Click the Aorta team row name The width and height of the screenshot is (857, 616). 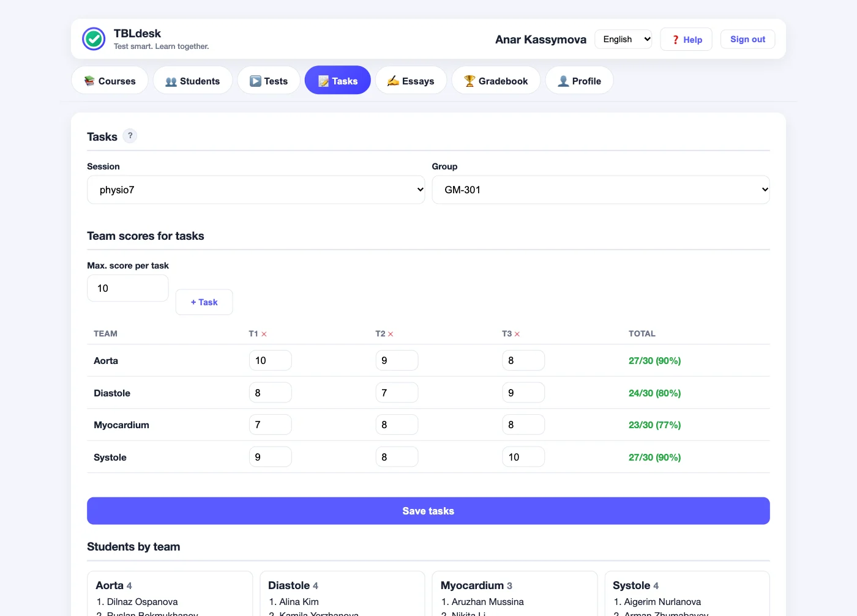[106, 361]
